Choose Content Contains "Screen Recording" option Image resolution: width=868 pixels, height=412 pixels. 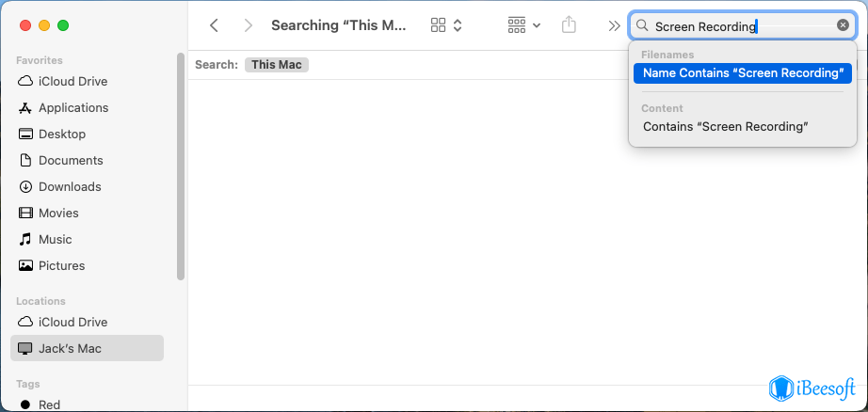click(725, 126)
